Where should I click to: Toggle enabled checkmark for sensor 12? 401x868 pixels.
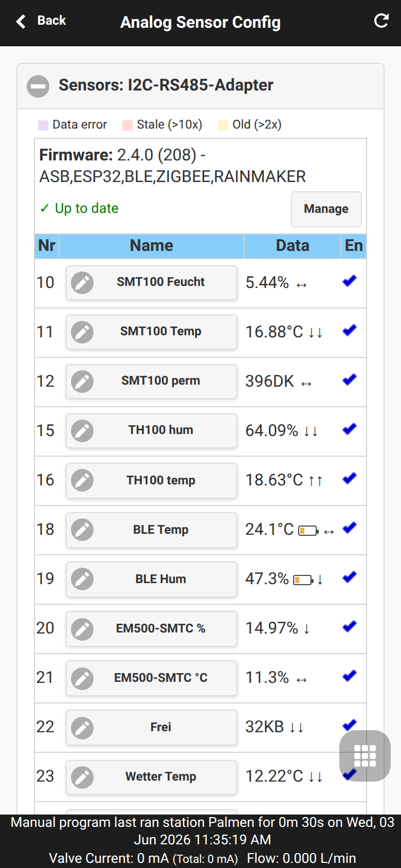tap(350, 379)
